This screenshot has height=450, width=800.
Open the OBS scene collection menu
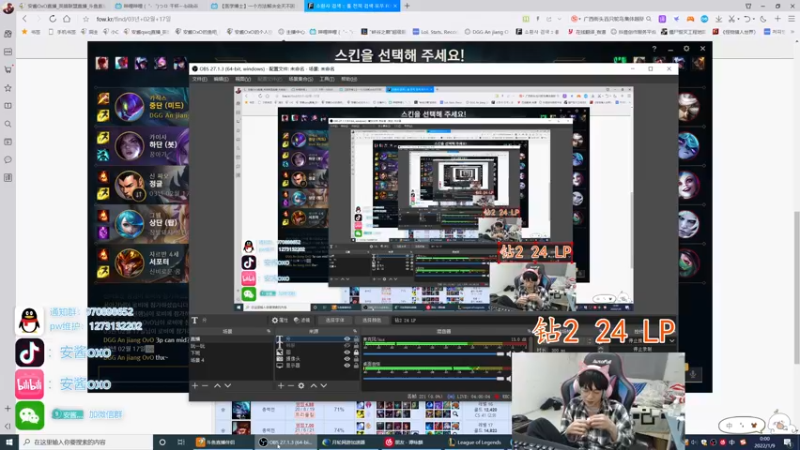pyautogui.click(x=301, y=80)
